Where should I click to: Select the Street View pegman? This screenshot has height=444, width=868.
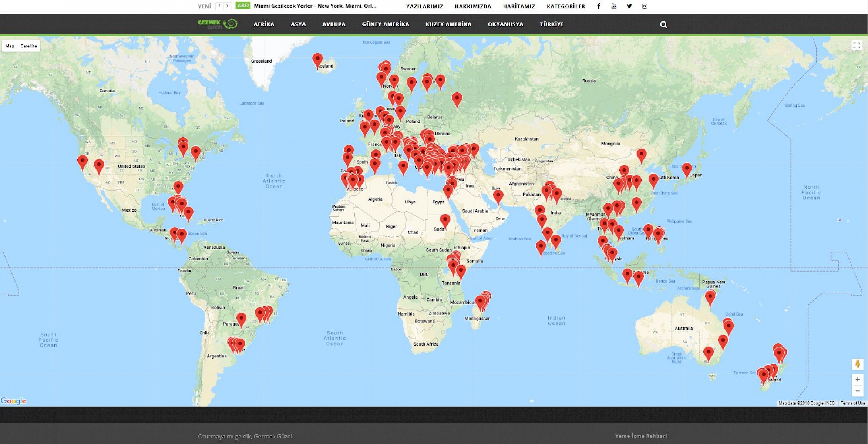click(x=857, y=364)
